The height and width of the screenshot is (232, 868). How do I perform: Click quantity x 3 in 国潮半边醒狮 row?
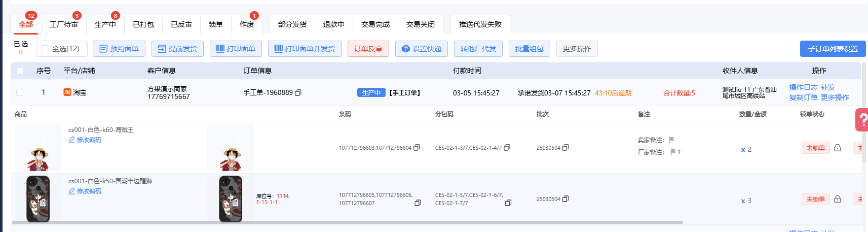746,201
